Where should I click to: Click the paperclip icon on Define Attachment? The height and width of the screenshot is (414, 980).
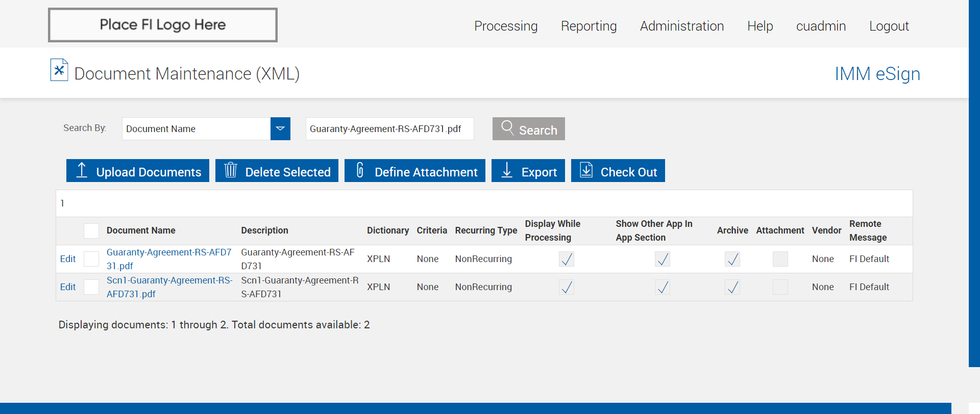pos(360,170)
